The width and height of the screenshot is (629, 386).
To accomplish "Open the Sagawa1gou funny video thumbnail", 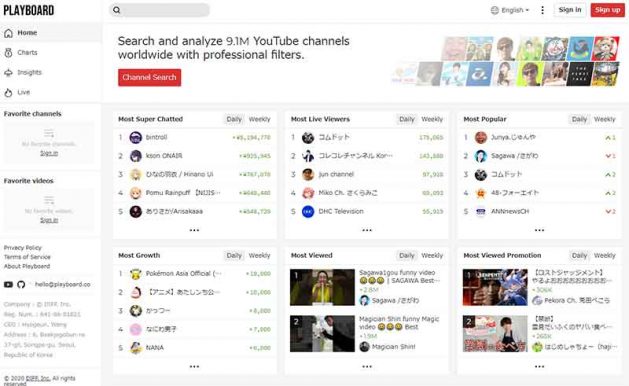I will click(322, 287).
